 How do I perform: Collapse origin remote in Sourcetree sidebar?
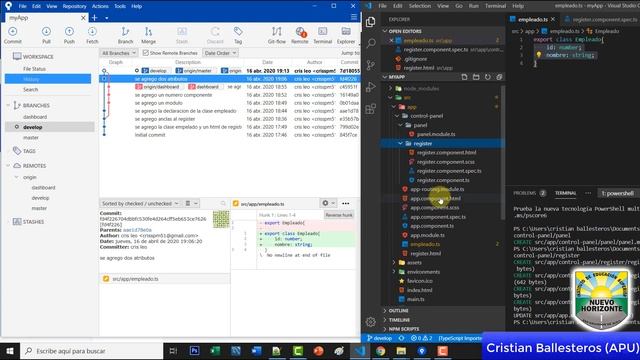point(17,177)
